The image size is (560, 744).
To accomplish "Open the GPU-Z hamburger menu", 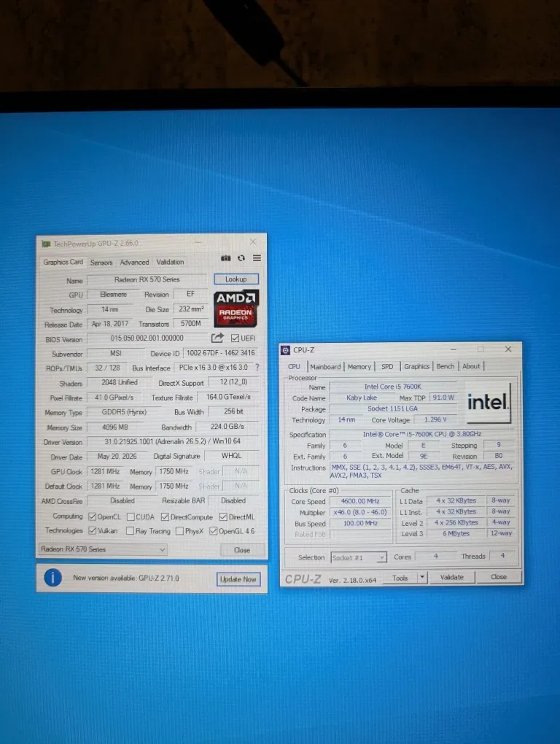I will pyautogui.click(x=257, y=258).
